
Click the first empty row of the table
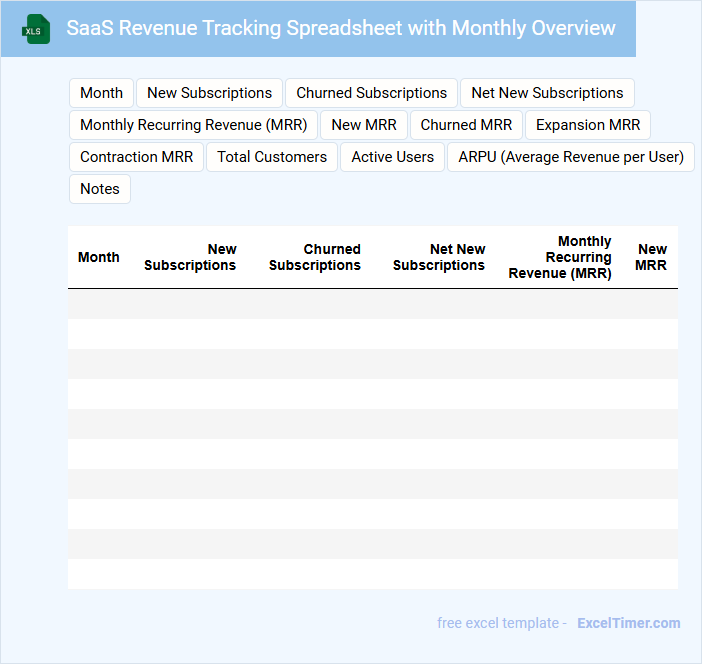click(372, 304)
